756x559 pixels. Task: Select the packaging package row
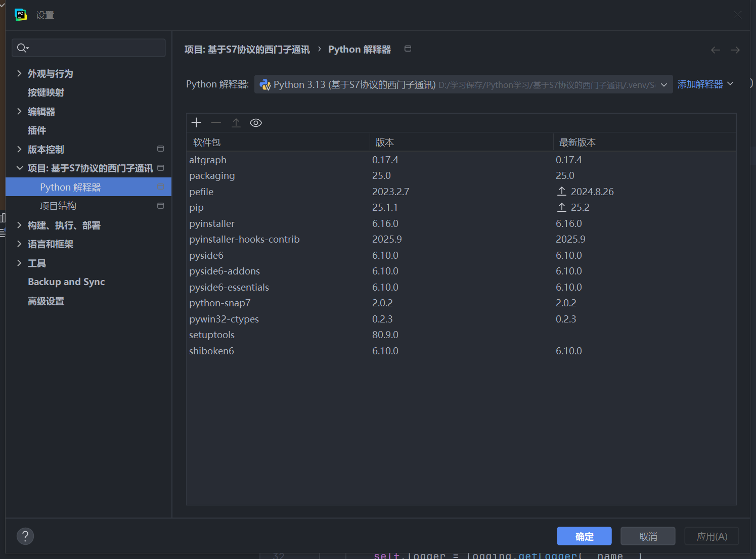click(461, 175)
